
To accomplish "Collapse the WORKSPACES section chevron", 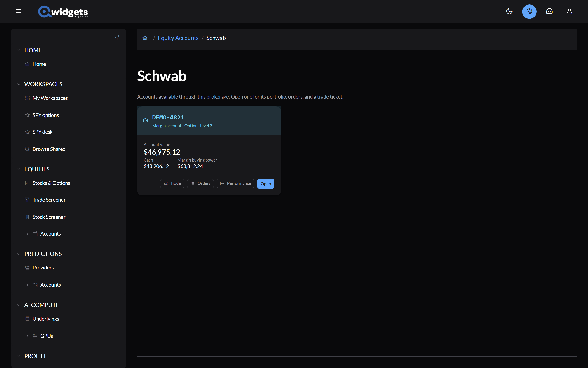I will (19, 84).
